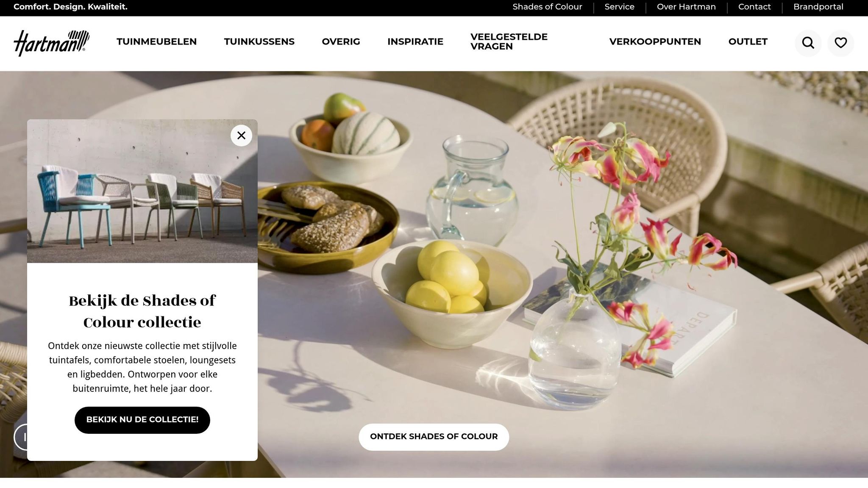The width and height of the screenshot is (868, 488).
Task: Open the Brandportal link
Action: point(818,7)
